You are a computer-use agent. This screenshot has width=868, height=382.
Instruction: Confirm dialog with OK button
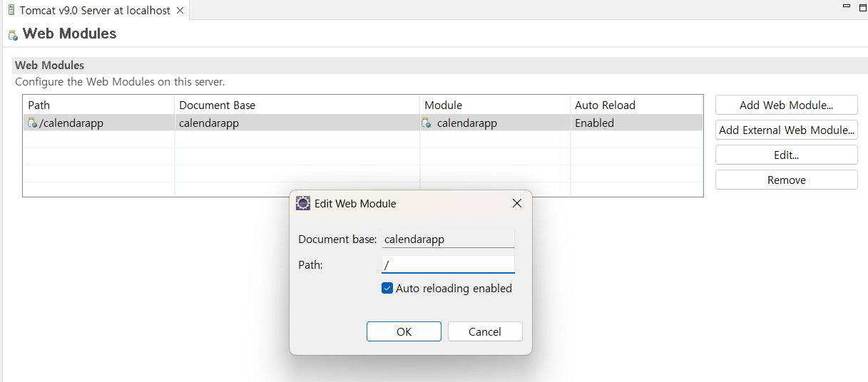pyautogui.click(x=404, y=331)
